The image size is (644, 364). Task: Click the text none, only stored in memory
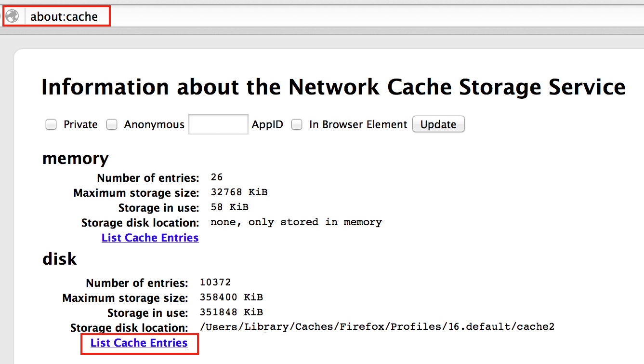coord(296,222)
